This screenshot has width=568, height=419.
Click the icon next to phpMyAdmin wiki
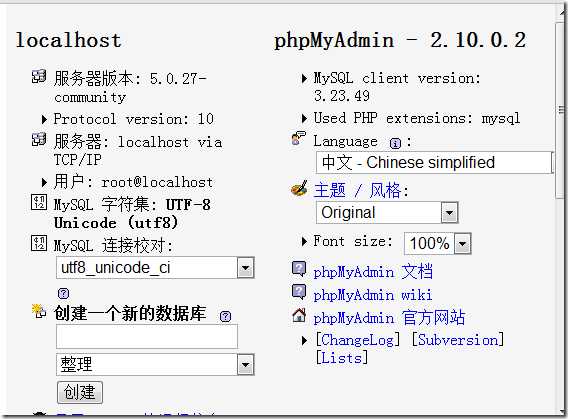pos(299,293)
